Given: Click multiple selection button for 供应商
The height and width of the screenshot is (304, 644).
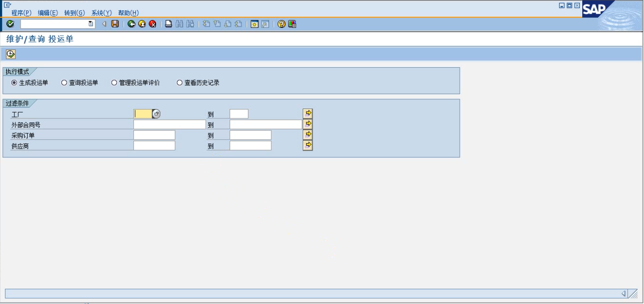Looking at the screenshot, I should (x=308, y=145).
